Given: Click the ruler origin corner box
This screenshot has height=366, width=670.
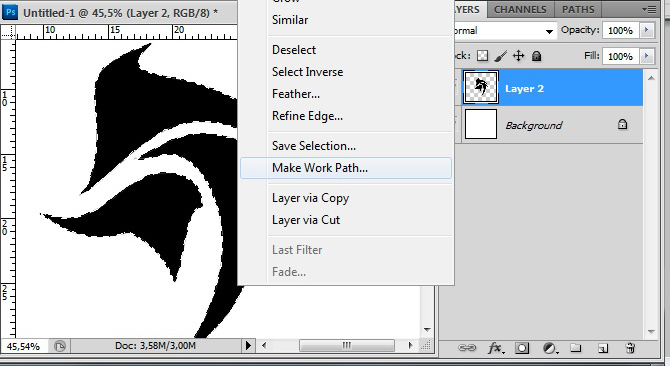Looking at the screenshot, I should (x=8, y=32).
